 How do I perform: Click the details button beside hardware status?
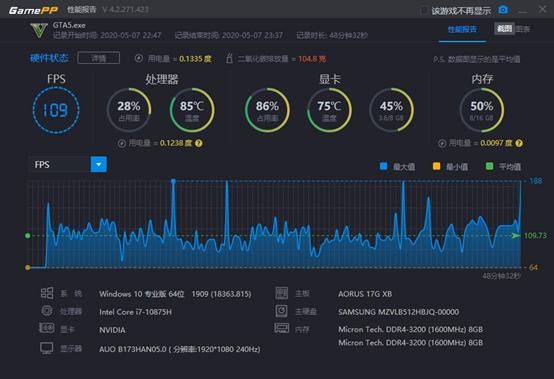(x=99, y=58)
